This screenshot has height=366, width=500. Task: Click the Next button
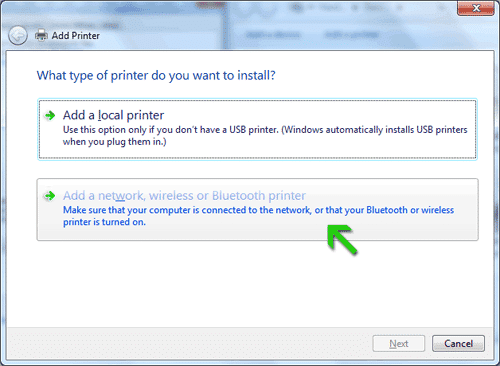[399, 343]
